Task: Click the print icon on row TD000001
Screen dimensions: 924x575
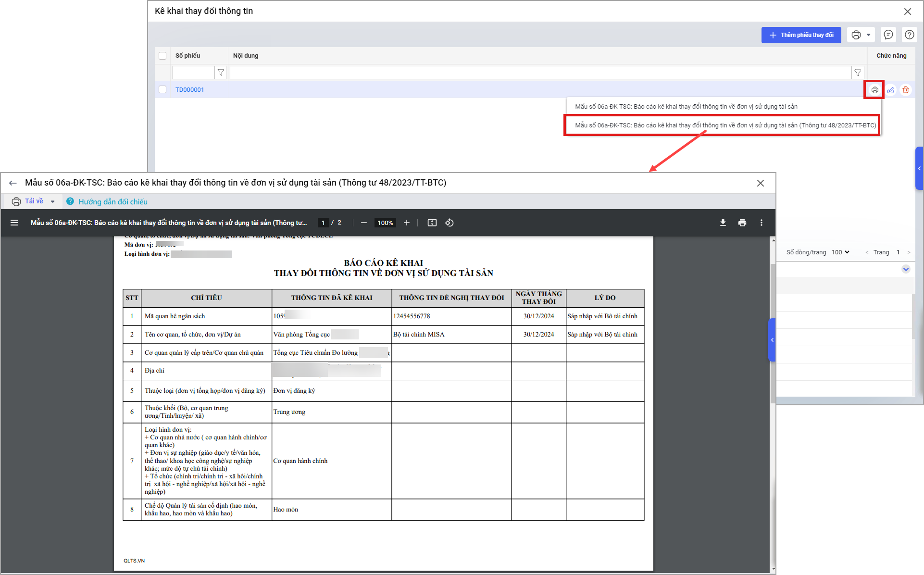Action: click(x=874, y=90)
